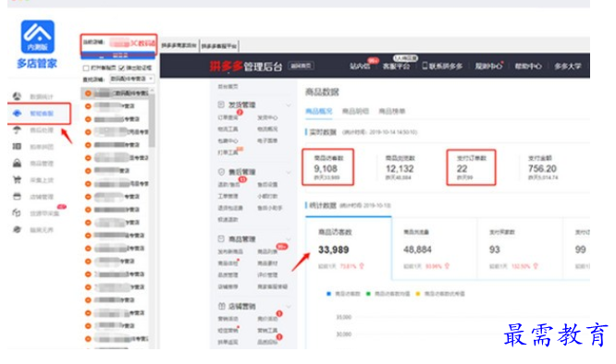The height and width of the screenshot is (364, 616).
Task: Untick the checked checkbox above store search
Action: tap(121, 68)
